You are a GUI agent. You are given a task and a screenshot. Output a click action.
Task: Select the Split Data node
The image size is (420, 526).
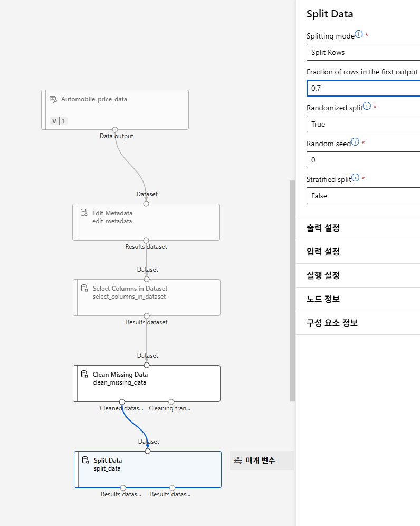point(148,470)
